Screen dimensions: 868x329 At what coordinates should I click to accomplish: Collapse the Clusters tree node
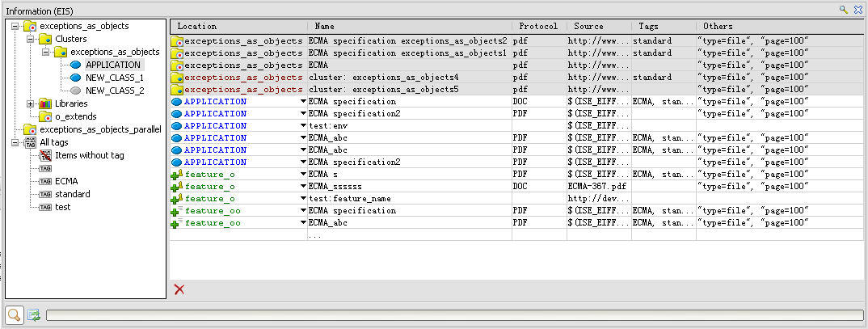coord(31,39)
